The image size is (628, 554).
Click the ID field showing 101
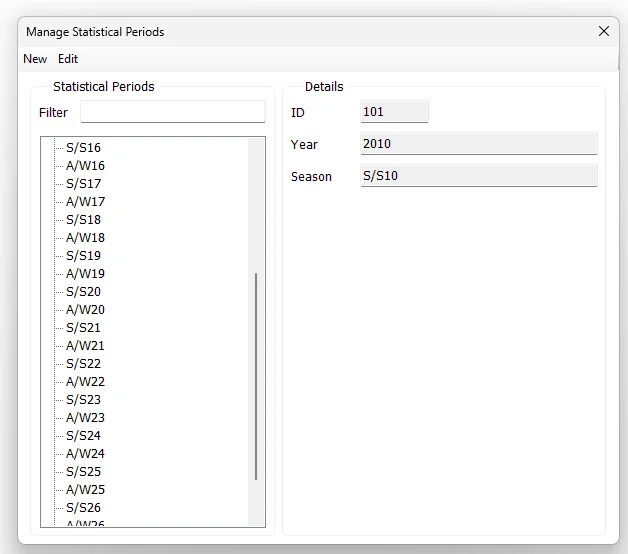point(394,112)
